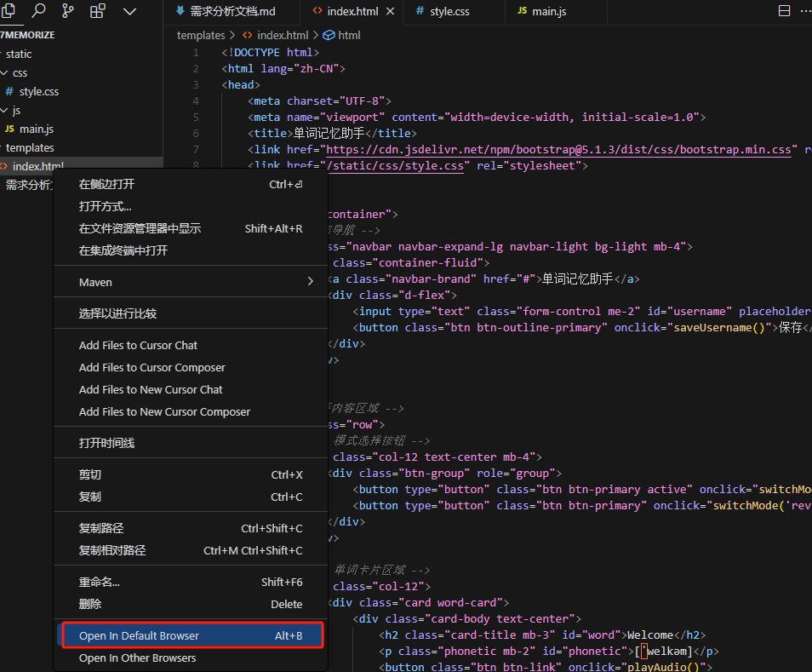
Task: Expand the activity bar overflow chevron
Action: [x=129, y=11]
